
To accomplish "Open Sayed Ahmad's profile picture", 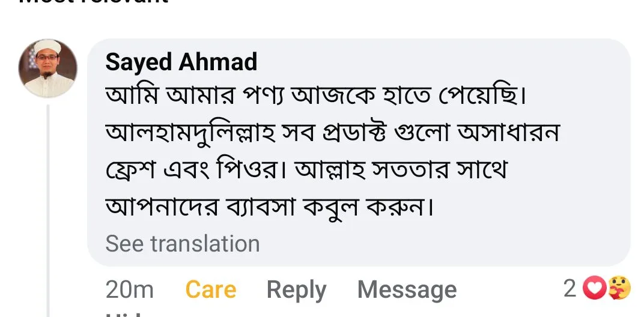I will [x=48, y=68].
